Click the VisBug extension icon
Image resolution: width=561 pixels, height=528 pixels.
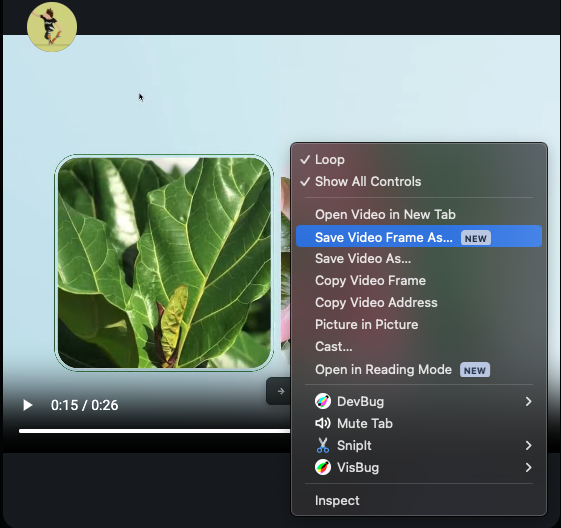pos(322,467)
